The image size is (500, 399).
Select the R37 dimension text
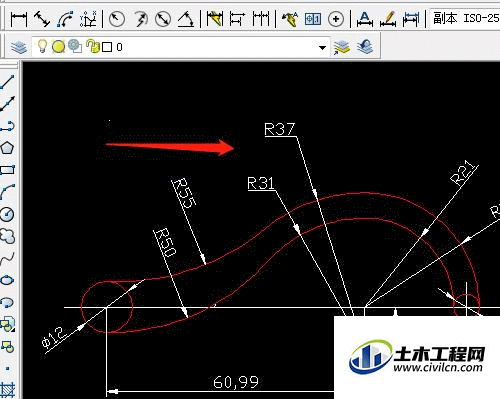click(280, 129)
